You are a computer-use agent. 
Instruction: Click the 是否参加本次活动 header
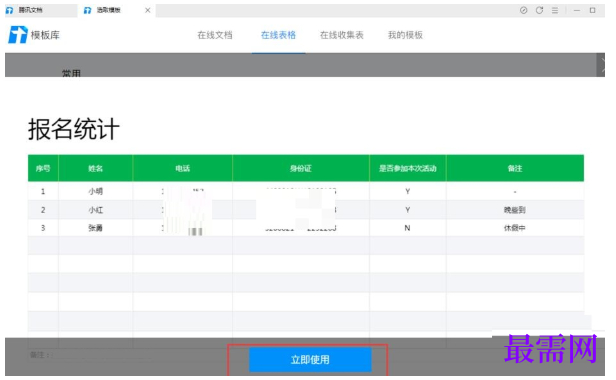[x=408, y=168]
